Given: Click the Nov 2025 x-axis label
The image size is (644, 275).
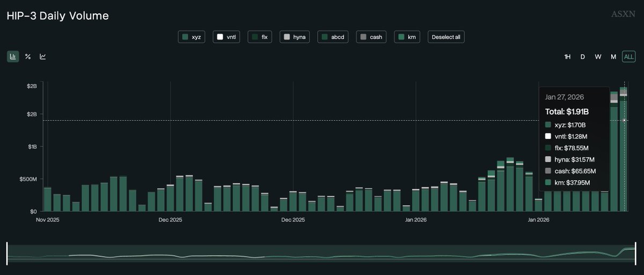Looking at the screenshot, I should 49,220.
